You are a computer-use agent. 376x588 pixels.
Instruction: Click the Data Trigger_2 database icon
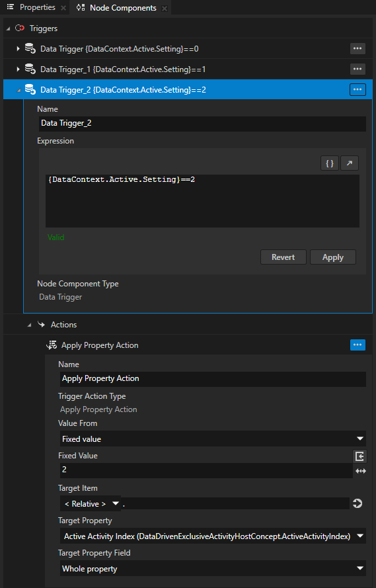30,90
